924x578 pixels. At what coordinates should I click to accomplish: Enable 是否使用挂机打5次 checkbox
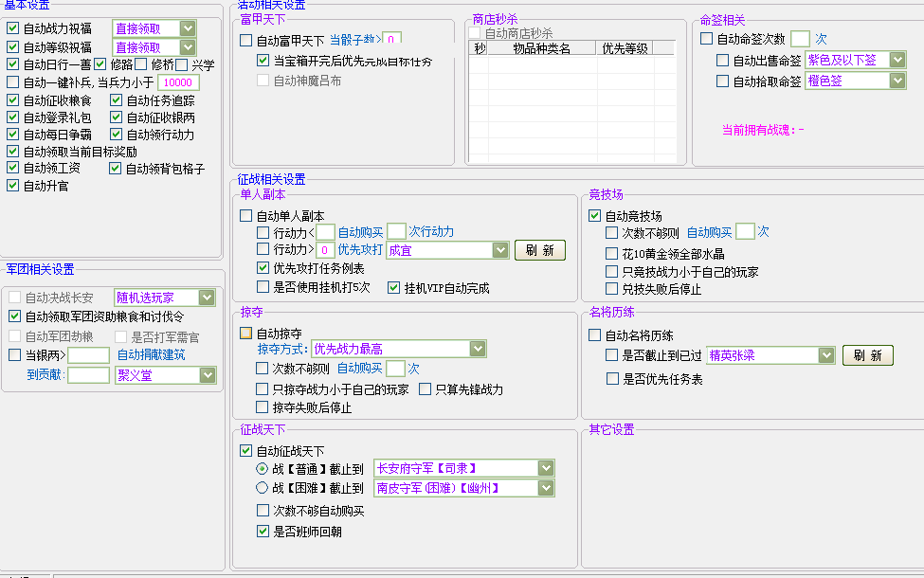click(263, 287)
